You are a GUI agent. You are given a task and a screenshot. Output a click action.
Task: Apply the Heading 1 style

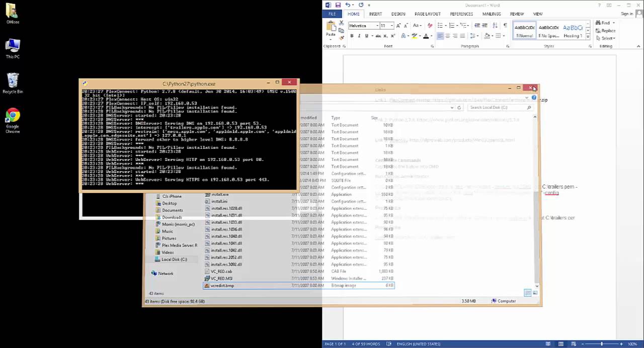tap(573, 31)
